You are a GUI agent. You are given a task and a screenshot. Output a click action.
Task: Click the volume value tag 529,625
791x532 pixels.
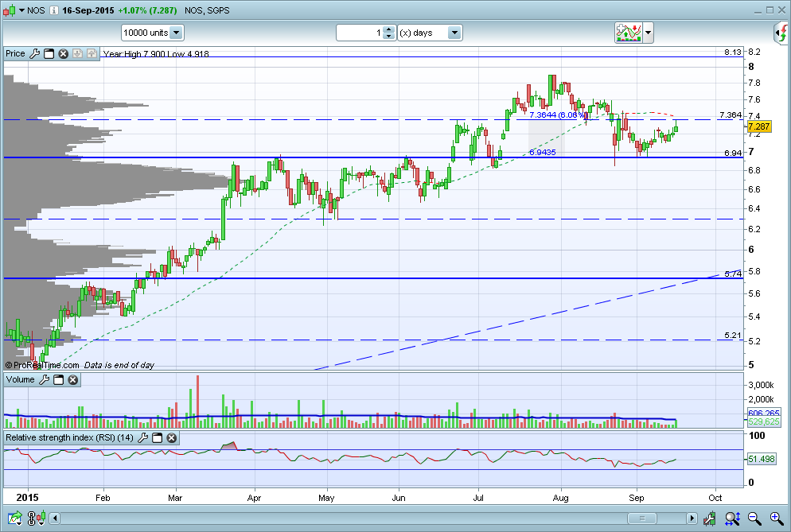pos(764,421)
